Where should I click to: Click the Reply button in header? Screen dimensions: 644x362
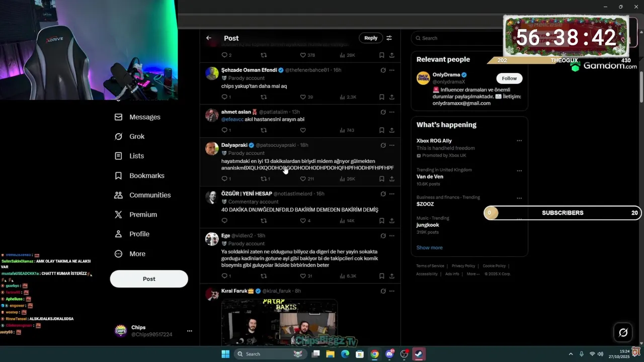coord(371,38)
